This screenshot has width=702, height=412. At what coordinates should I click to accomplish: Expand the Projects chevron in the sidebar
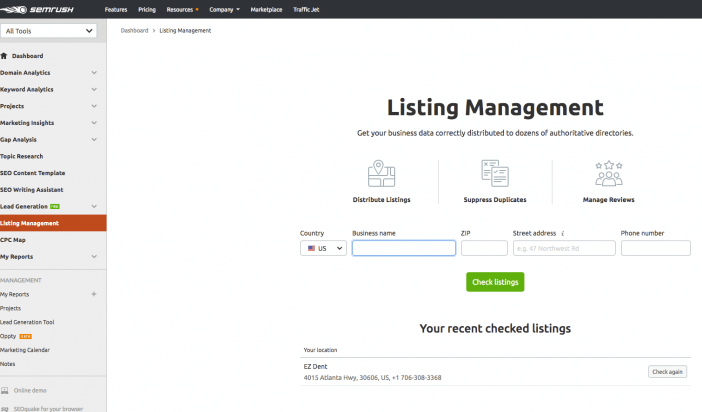94,106
